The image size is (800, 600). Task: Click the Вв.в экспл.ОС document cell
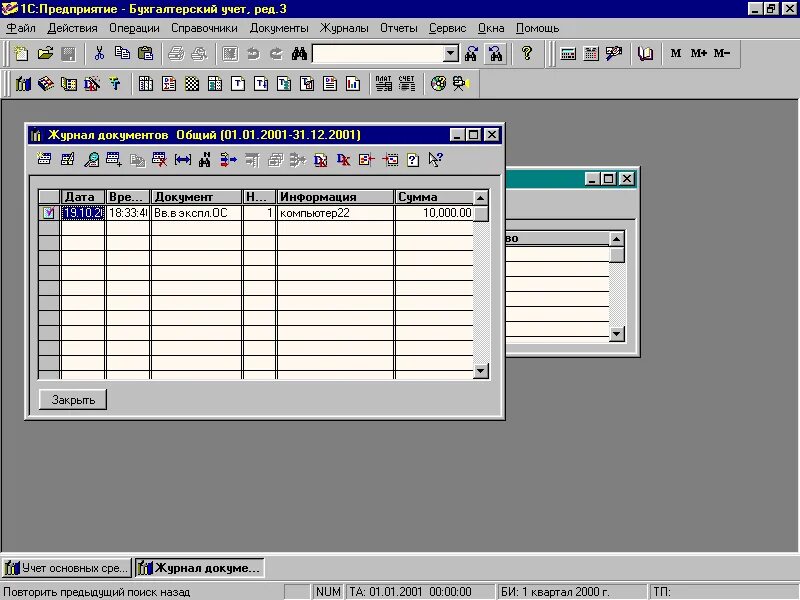[196, 213]
